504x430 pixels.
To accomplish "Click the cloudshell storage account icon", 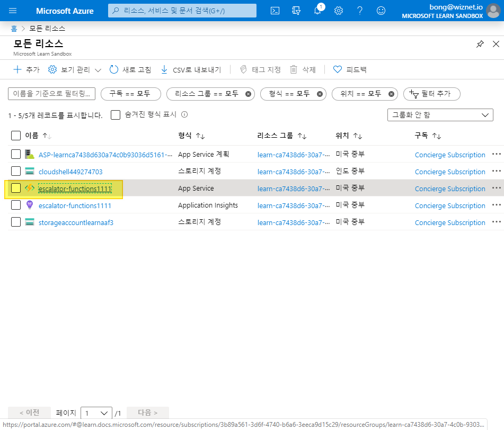I will coord(30,171).
